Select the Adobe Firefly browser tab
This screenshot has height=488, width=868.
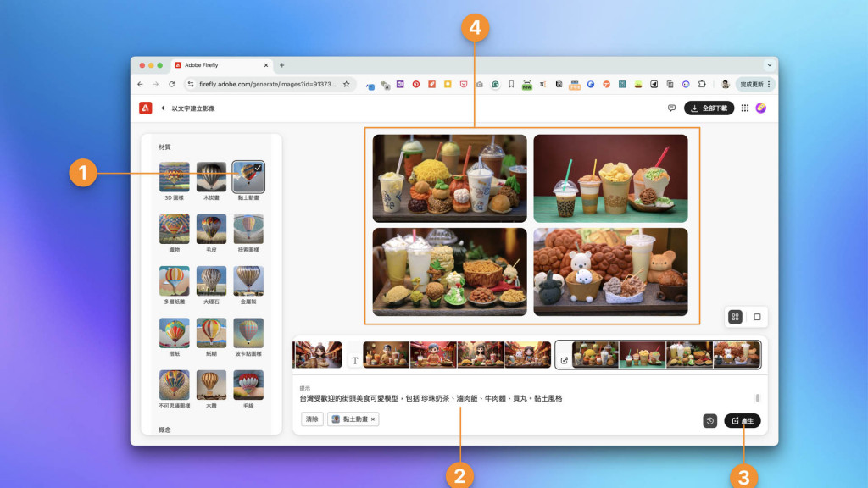tap(221, 65)
